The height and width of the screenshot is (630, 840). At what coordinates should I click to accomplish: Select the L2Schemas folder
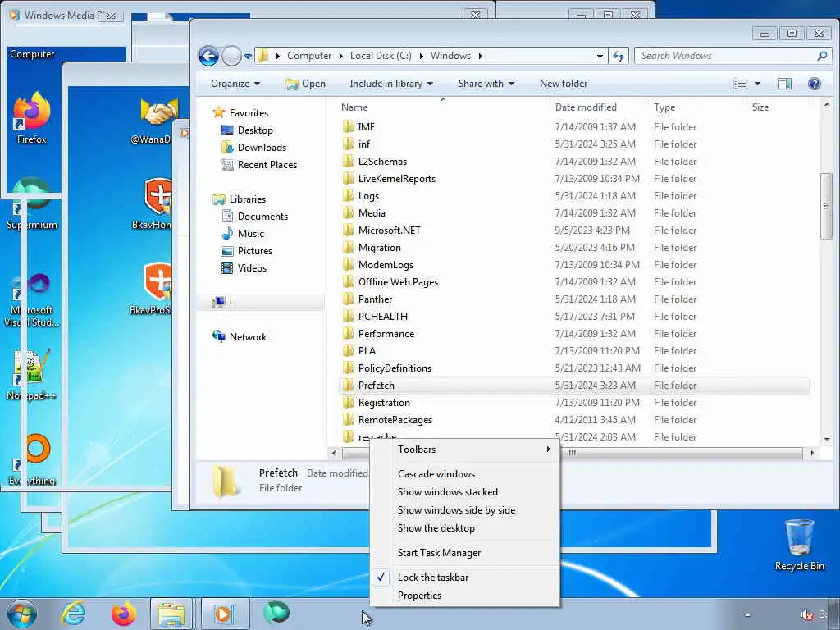382,162
